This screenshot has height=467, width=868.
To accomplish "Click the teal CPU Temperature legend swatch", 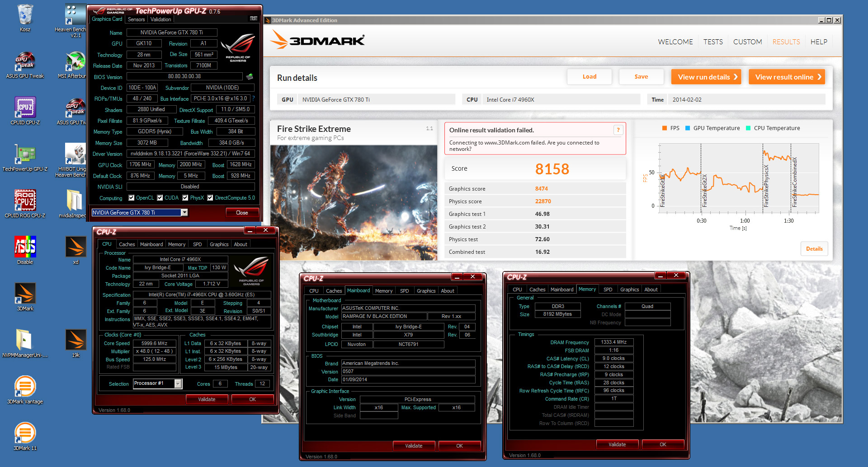I will [x=748, y=128].
